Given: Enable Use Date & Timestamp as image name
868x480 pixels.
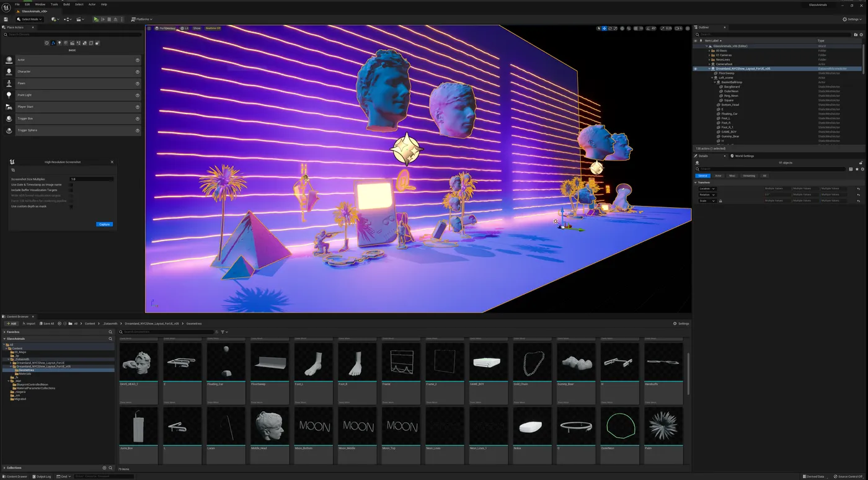Looking at the screenshot, I should click(x=73, y=184).
